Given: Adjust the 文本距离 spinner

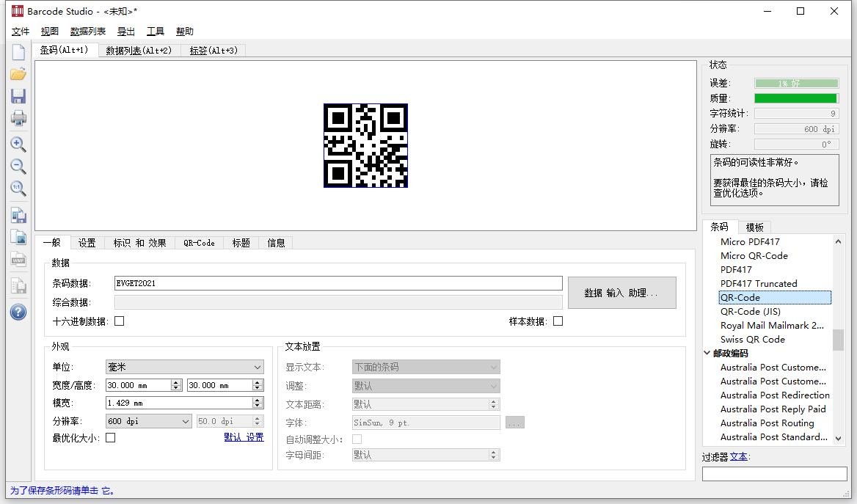Looking at the screenshot, I should [x=494, y=404].
